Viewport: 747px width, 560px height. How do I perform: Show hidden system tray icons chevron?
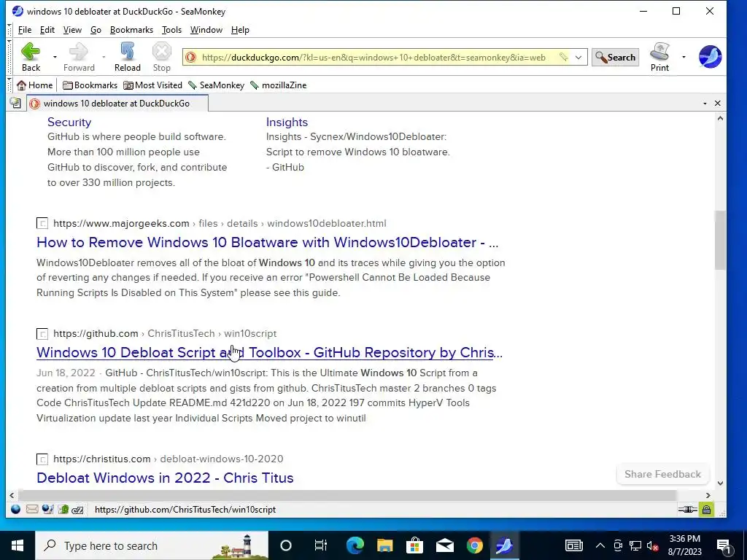(600, 545)
